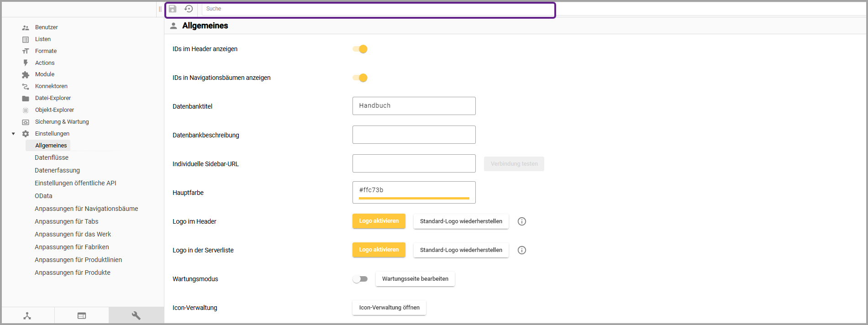Click Wartungsseite bearbeiten button

coord(415,279)
